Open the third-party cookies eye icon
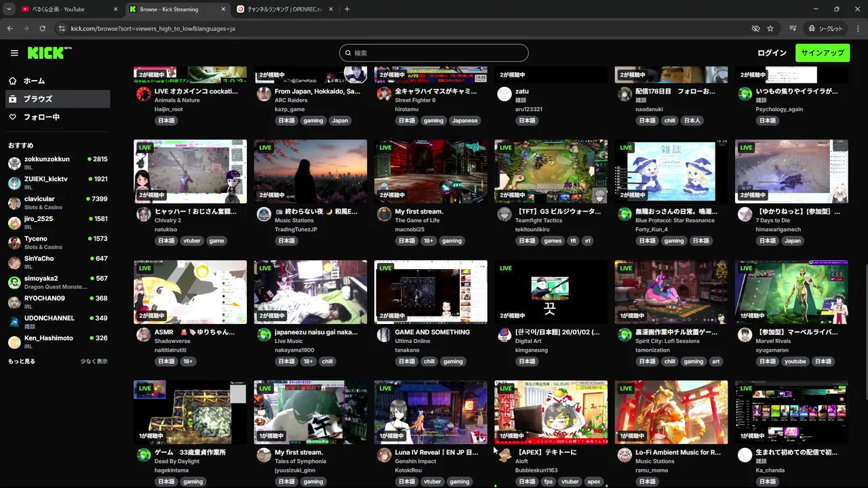The width and height of the screenshot is (868, 488). point(755,28)
